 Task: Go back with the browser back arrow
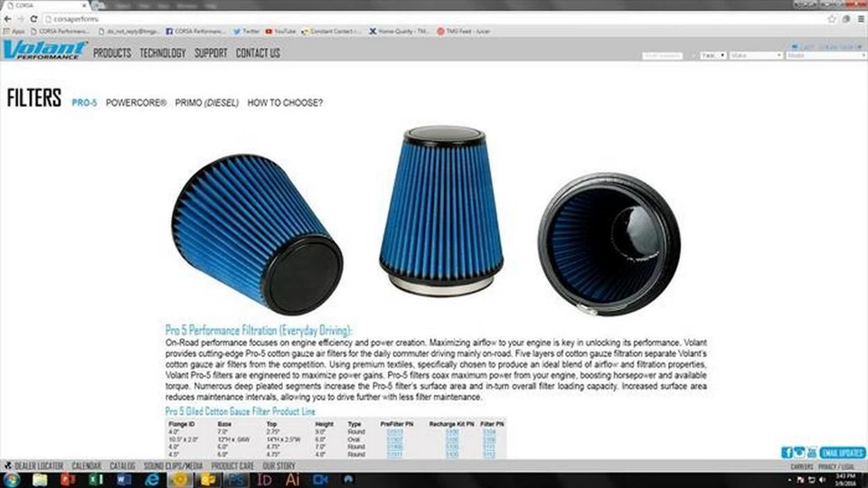pos(7,19)
